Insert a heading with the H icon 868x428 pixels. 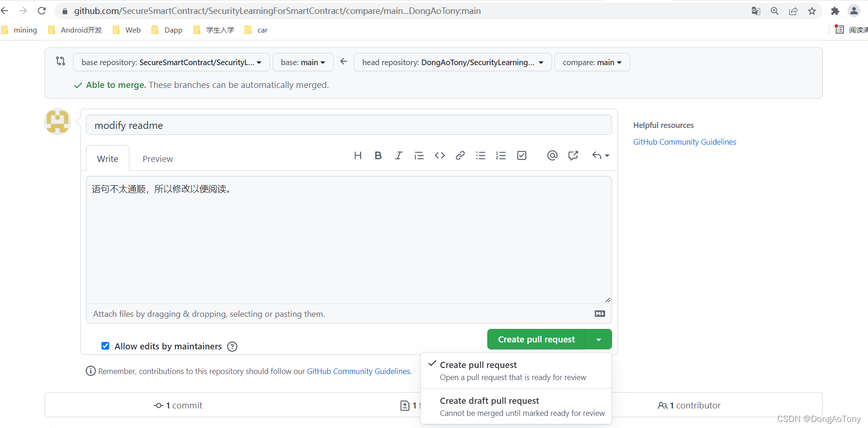click(357, 155)
